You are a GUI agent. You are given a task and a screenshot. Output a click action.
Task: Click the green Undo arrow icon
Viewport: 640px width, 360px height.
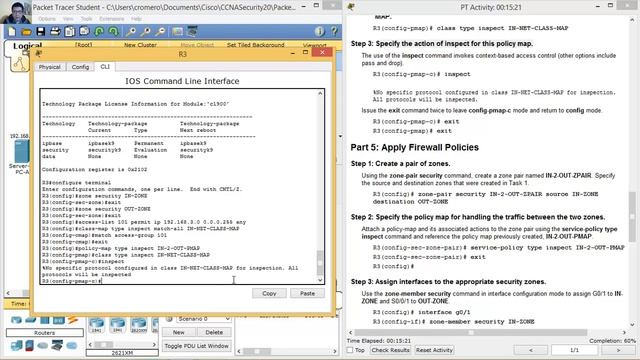[x=99, y=31]
